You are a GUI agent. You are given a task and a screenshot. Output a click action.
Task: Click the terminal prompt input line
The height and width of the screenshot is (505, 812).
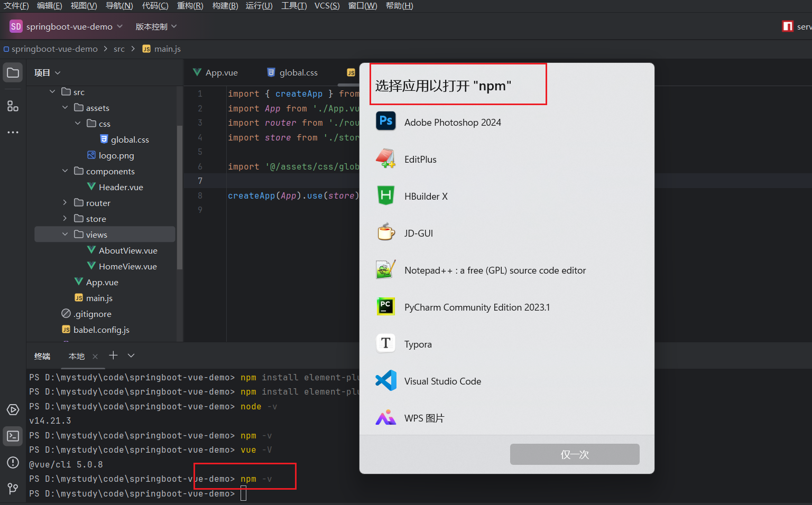pyautogui.click(x=243, y=494)
